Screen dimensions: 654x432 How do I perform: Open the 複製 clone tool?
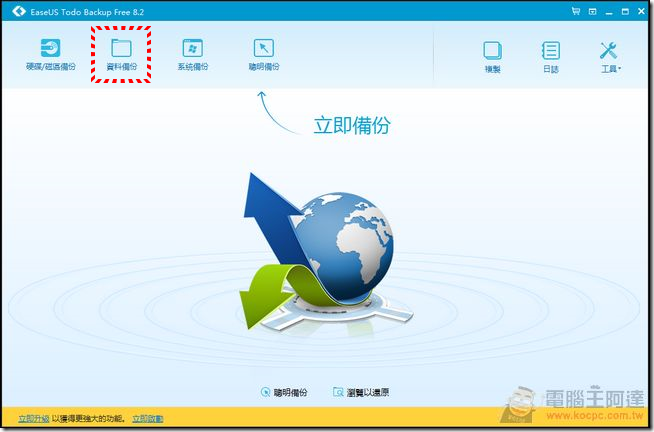click(x=492, y=57)
